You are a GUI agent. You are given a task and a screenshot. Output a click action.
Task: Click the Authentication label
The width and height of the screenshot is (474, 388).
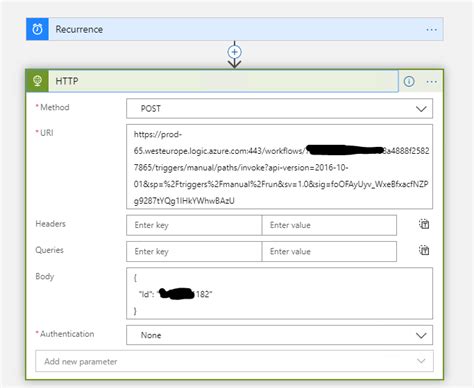[67, 334]
